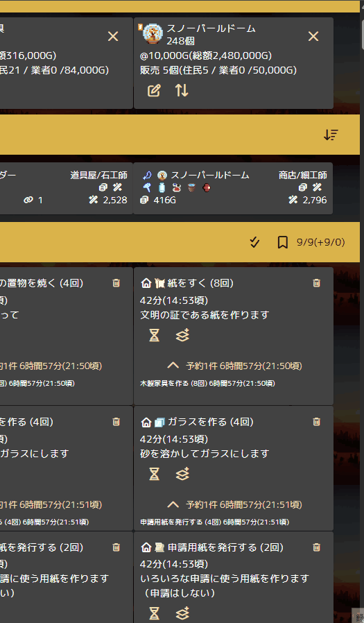Click the coin stack icon beside 416G
This screenshot has height=623, width=364.
[144, 200]
